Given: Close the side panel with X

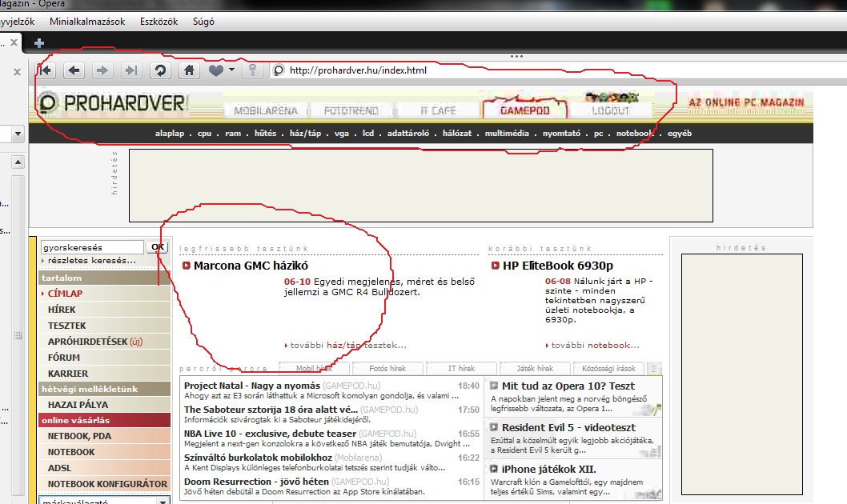Looking at the screenshot, I should [18, 72].
